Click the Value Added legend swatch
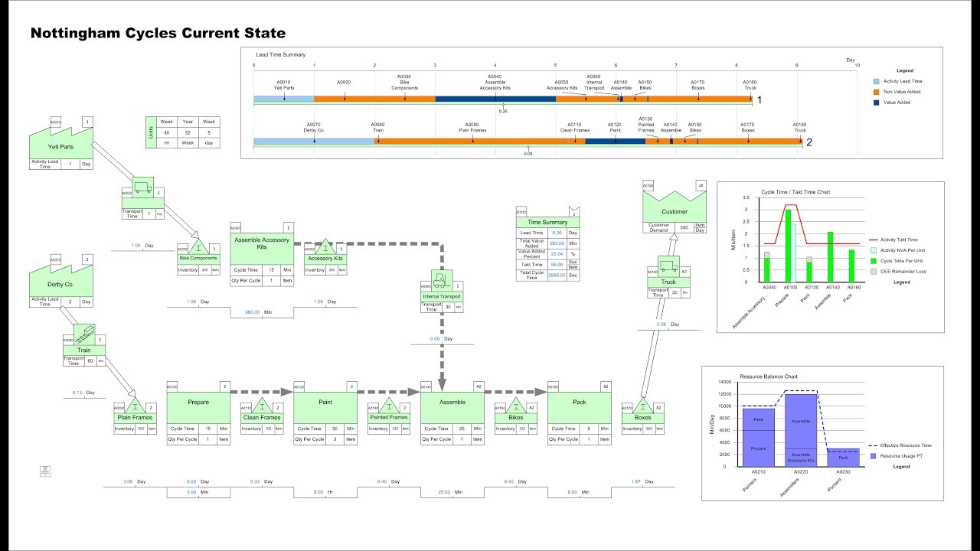980x551 pixels. click(877, 102)
